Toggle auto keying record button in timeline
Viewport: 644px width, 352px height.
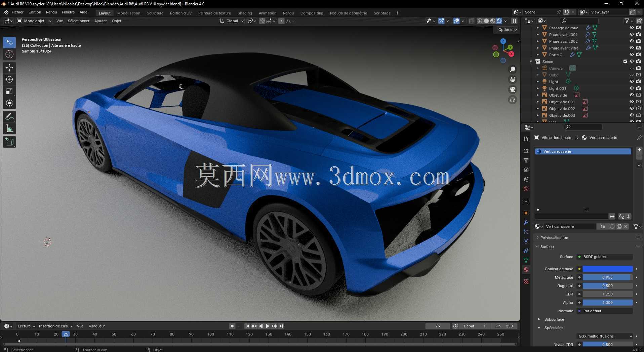coord(232,326)
